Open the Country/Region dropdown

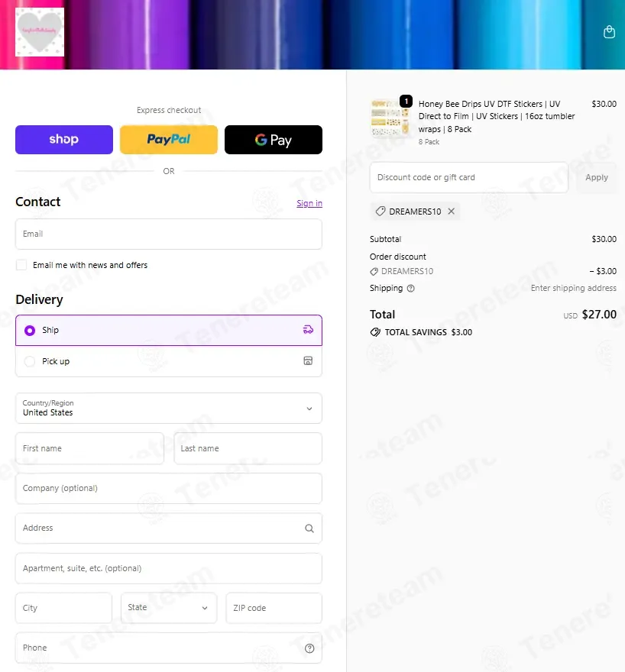[x=168, y=409]
